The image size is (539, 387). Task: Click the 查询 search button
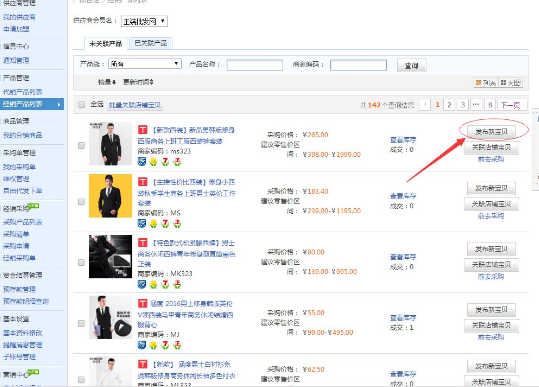411,65
